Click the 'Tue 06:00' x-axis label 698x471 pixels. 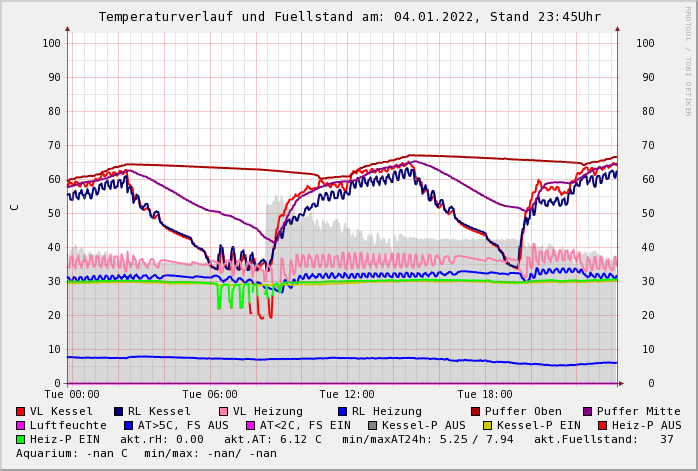[x=210, y=394]
